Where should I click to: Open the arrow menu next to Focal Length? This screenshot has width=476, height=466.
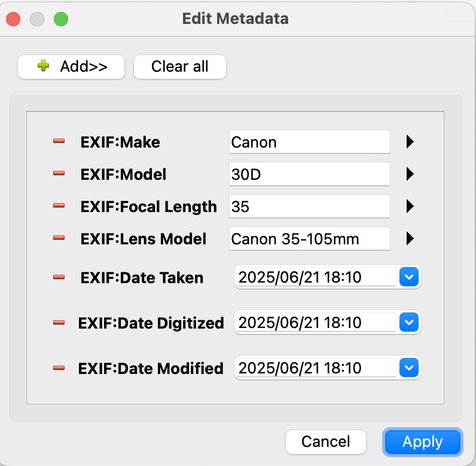point(410,206)
